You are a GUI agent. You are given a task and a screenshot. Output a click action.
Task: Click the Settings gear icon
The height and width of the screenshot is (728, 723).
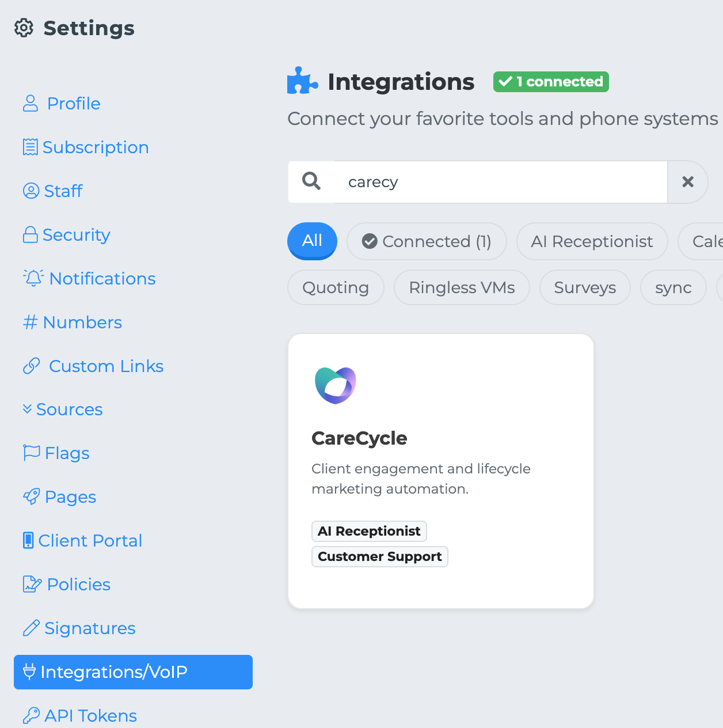(24, 28)
